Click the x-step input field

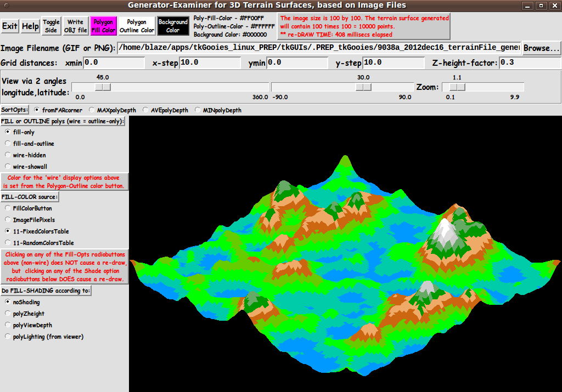[210, 63]
